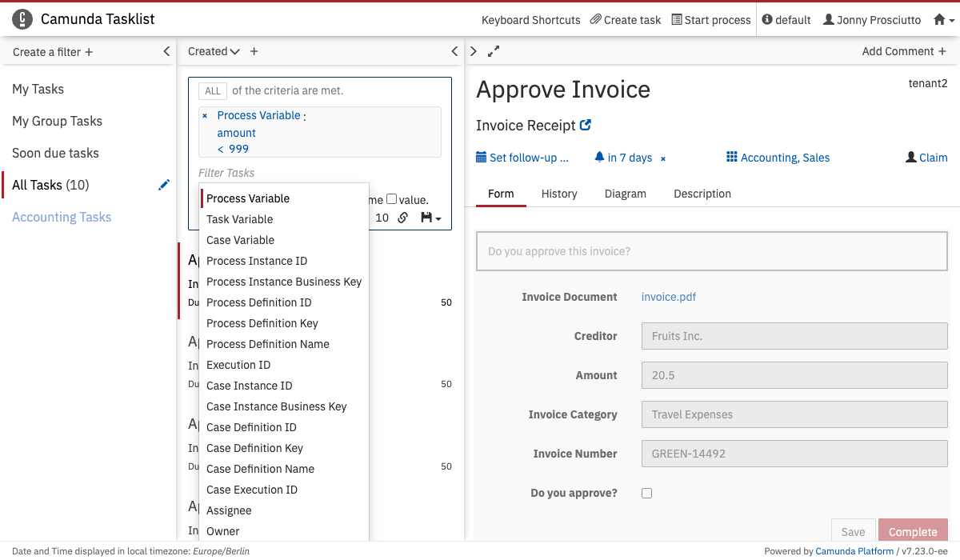Edit the All Tasks filter with pencil icon
Screen dimensions: 960x560
click(164, 185)
